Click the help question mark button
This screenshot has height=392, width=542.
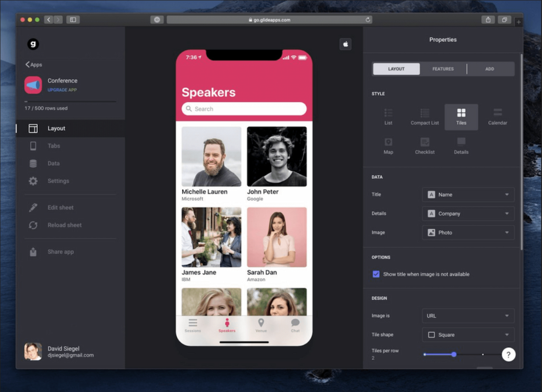tap(508, 354)
